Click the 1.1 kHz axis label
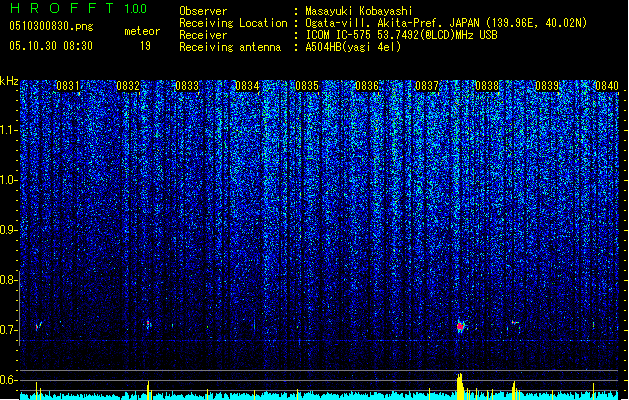 8,130
